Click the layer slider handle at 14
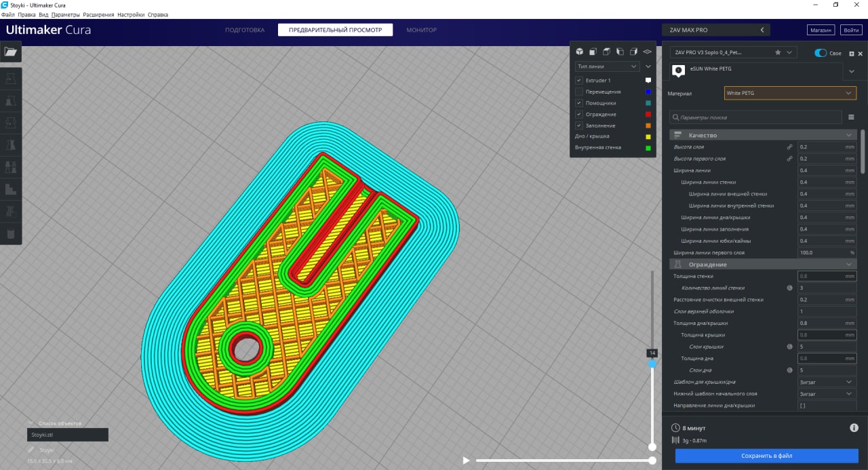 652,364
